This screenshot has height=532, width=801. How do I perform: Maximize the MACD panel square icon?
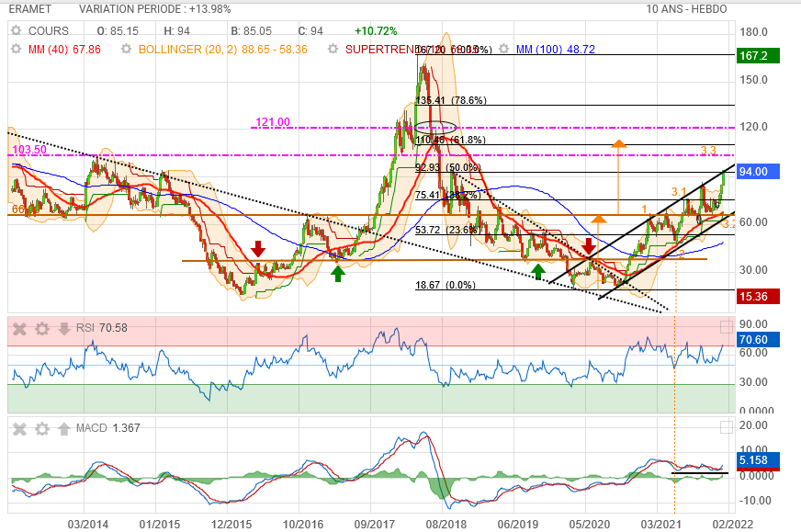(726, 427)
